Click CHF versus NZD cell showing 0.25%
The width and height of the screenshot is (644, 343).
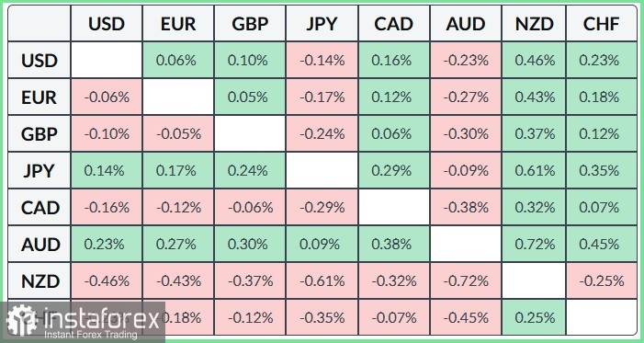click(x=535, y=317)
